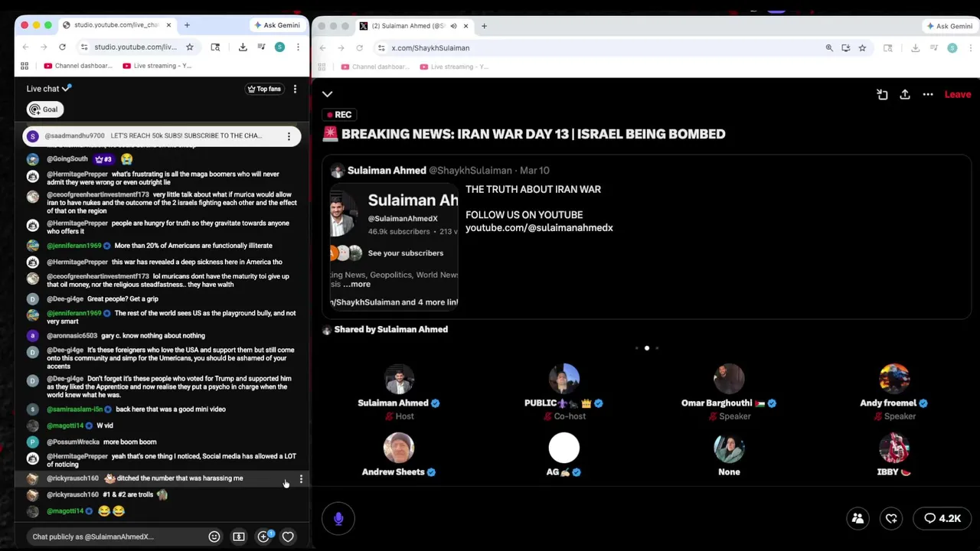The height and width of the screenshot is (551, 980).
Task: Click the zoom magnifier in X window address bar
Action: pos(829,47)
